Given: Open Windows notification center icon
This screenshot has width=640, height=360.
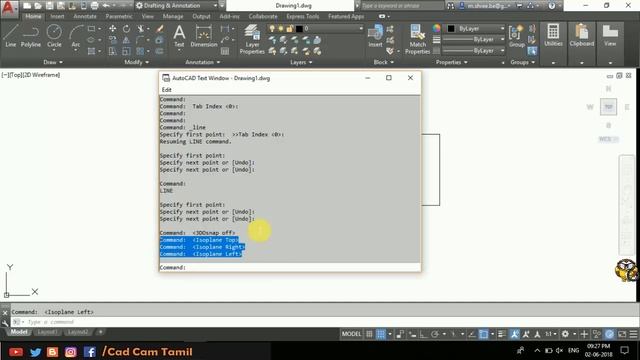Looking at the screenshot, I should pos(624,350).
